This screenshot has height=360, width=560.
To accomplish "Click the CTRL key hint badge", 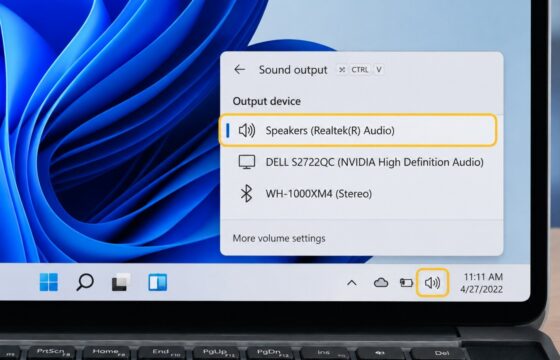I will (359, 70).
